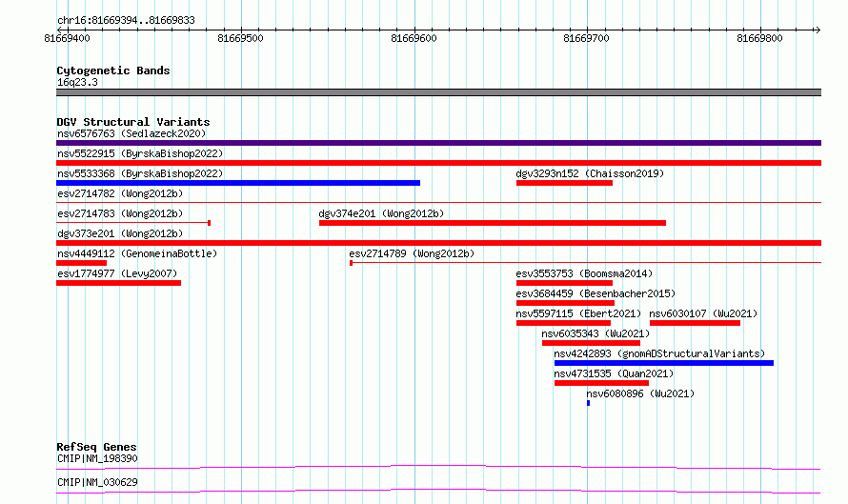Viewport: 848px width, 504px height.
Task: Click ruler position 81669400
Action: pos(67,38)
